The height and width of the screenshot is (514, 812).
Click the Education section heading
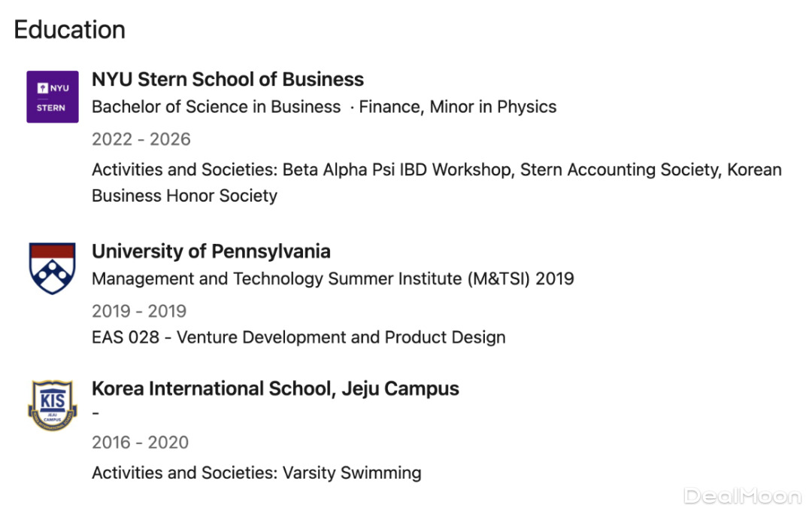69,30
